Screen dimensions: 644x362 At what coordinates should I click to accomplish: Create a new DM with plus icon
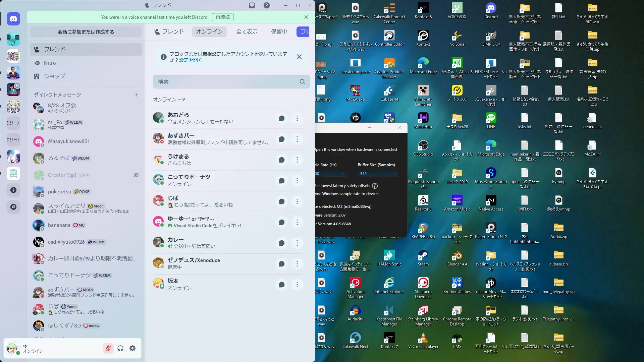[136, 95]
